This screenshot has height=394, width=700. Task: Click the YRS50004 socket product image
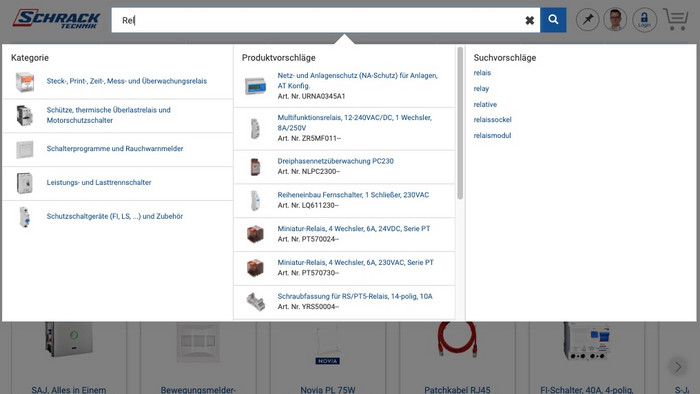256,302
